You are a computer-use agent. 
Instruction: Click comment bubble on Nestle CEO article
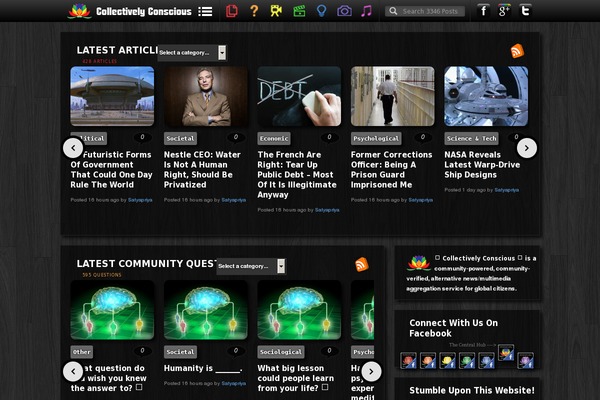click(x=236, y=137)
